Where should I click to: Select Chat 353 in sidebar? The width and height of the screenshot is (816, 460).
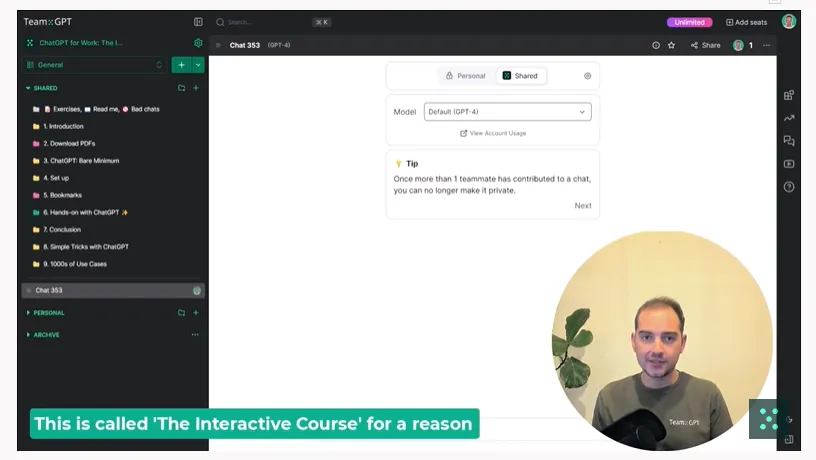[113, 290]
